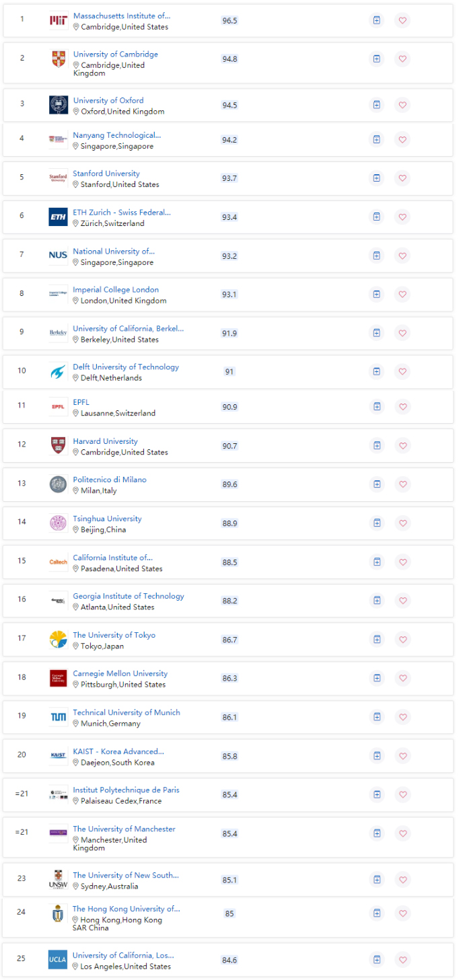Favorite University of Oxford heart icon
This screenshot has height=980, width=461.
point(402,105)
